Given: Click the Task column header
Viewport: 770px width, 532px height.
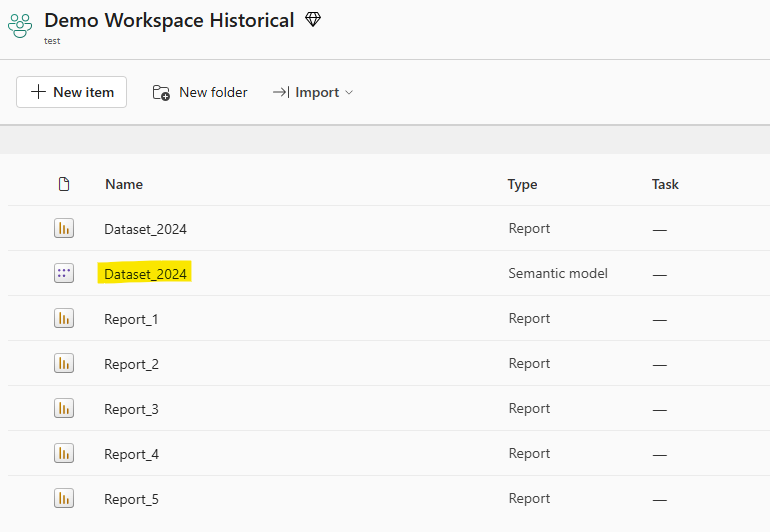Looking at the screenshot, I should click(665, 184).
